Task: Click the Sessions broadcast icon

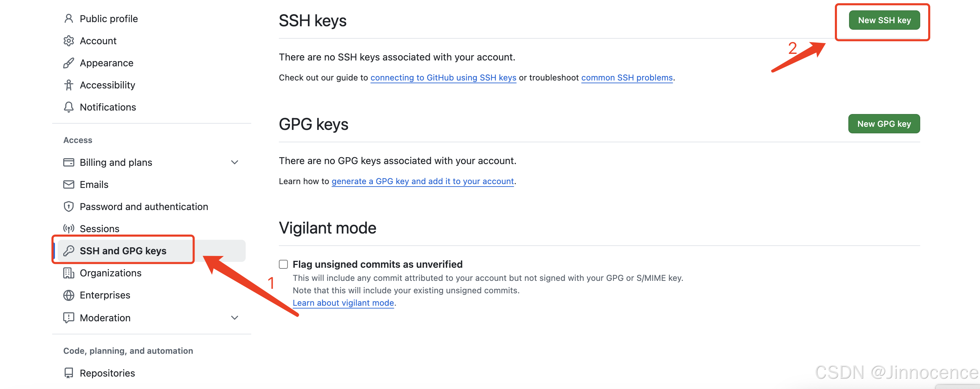Action: 68,229
